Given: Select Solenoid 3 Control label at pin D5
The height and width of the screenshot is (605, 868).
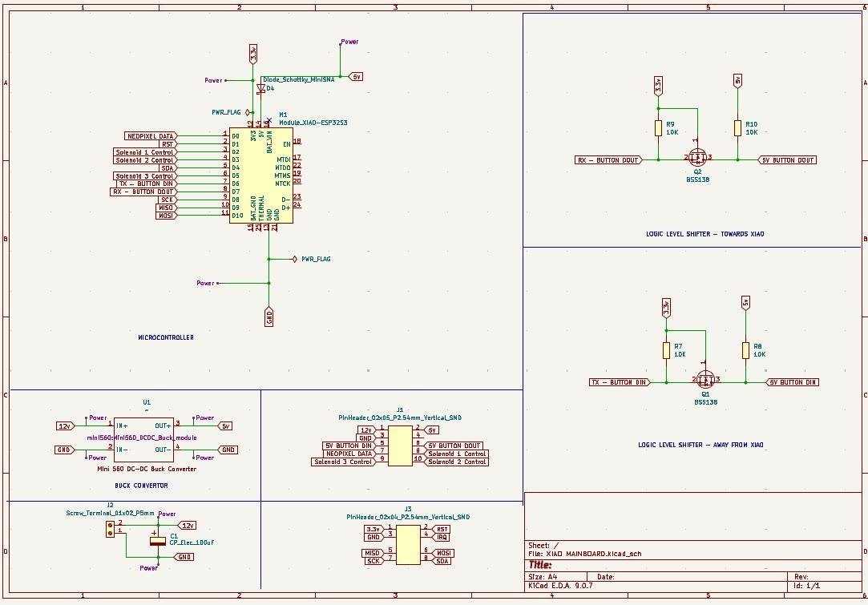Looking at the screenshot, I should tap(145, 176).
